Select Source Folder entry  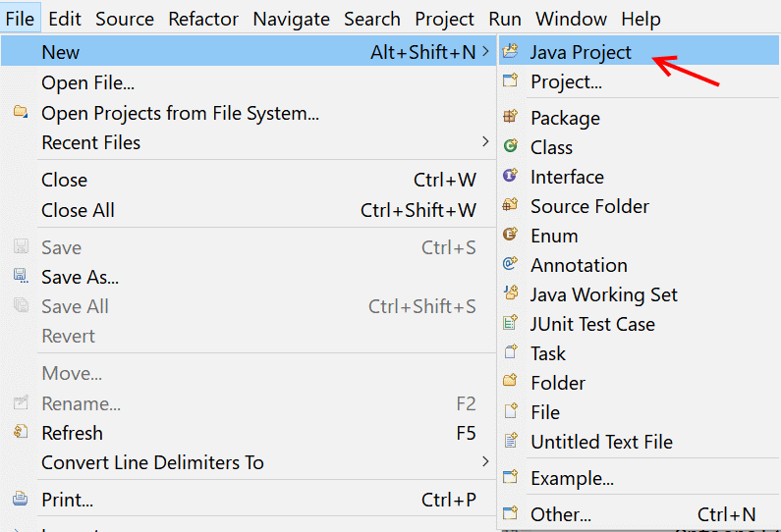coord(639,206)
